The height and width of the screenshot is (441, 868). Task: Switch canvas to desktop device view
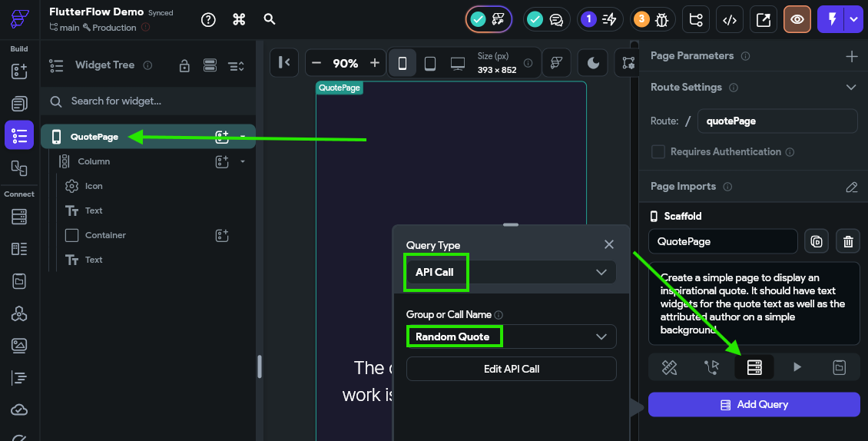click(457, 63)
